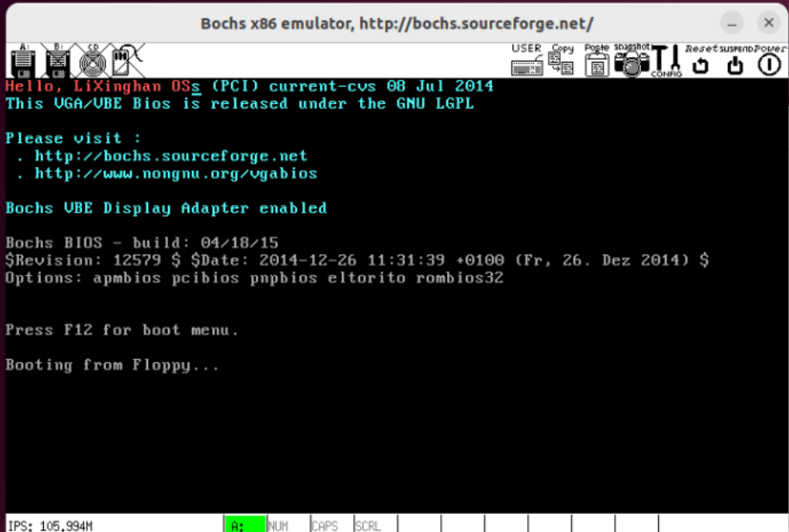Click the green A: status indicator
The image size is (789, 532).
pyautogui.click(x=245, y=524)
